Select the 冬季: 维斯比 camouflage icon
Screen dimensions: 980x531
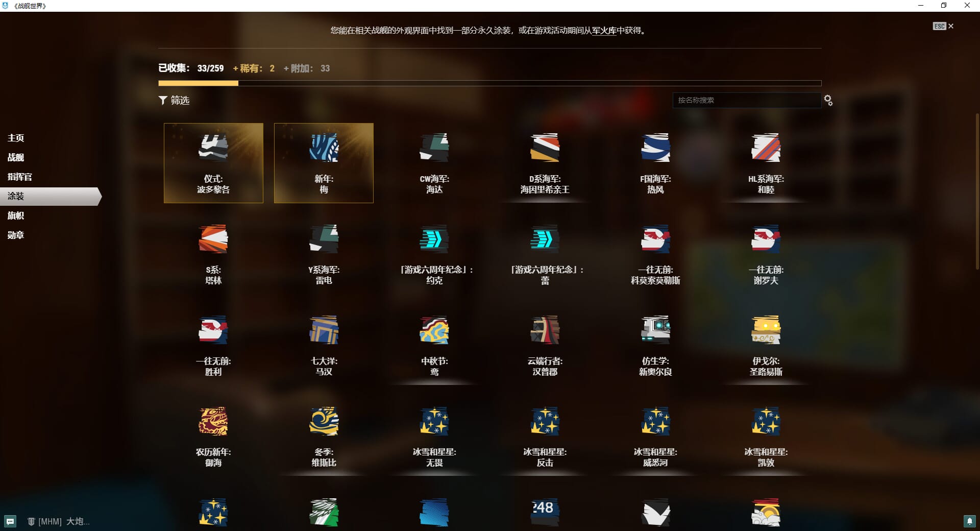tap(324, 421)
